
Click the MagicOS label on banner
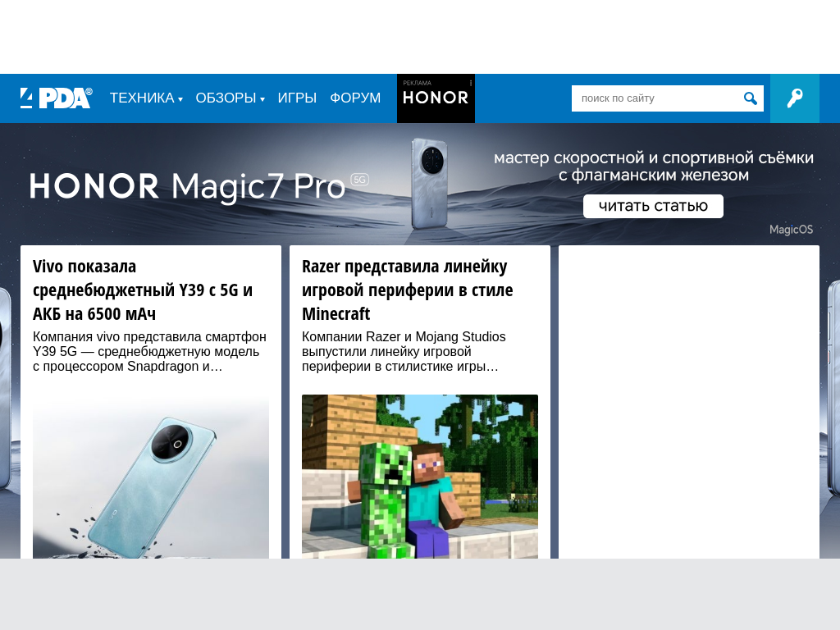791,230
